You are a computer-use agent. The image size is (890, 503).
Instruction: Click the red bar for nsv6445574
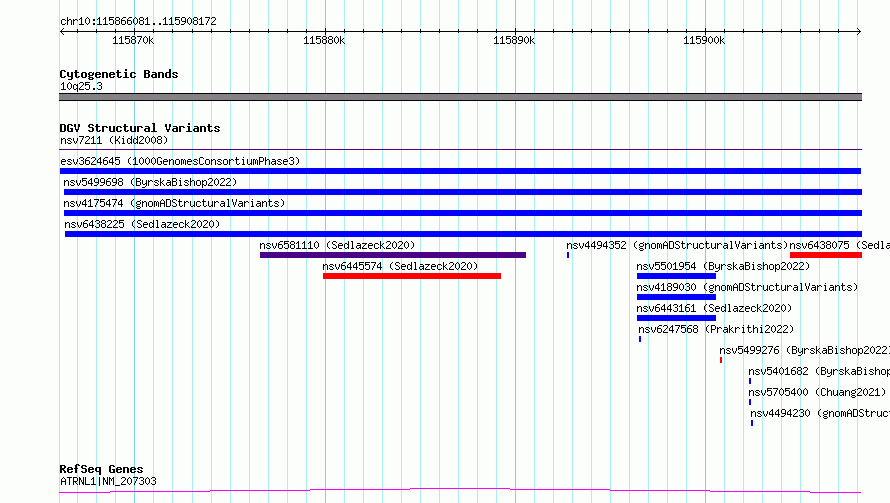coord(412,276)
